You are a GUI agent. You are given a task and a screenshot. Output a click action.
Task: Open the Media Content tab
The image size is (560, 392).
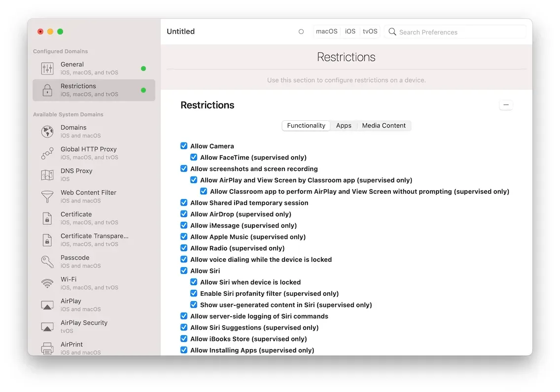pos(384,125)
